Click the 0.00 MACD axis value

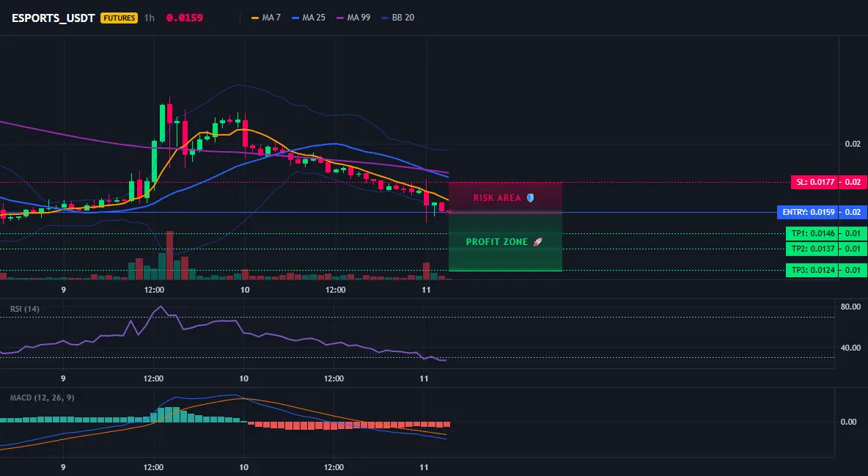pyautogui.click(x=849, y=422)
